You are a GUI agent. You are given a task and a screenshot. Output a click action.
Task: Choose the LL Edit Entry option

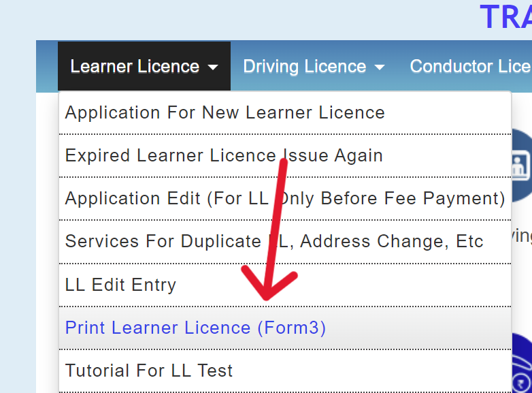285,285
